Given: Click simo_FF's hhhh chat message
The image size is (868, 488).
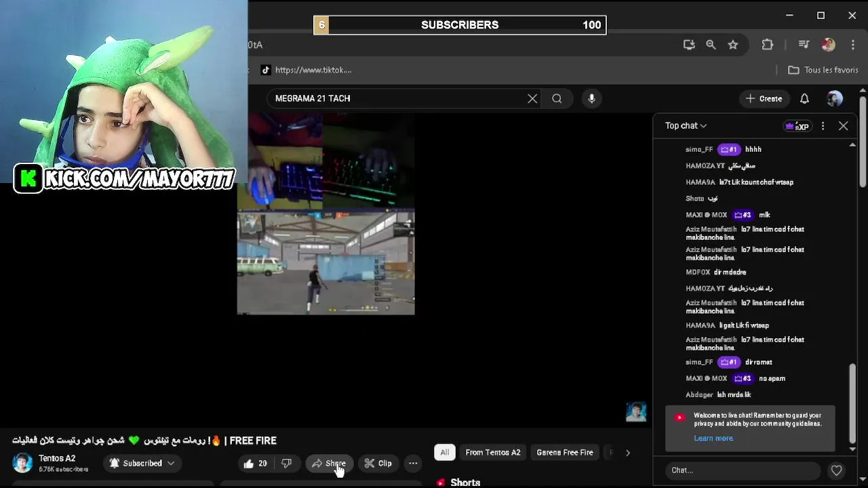Looking at the screenshot, I should pyautogui.click(x=724, y=150).
